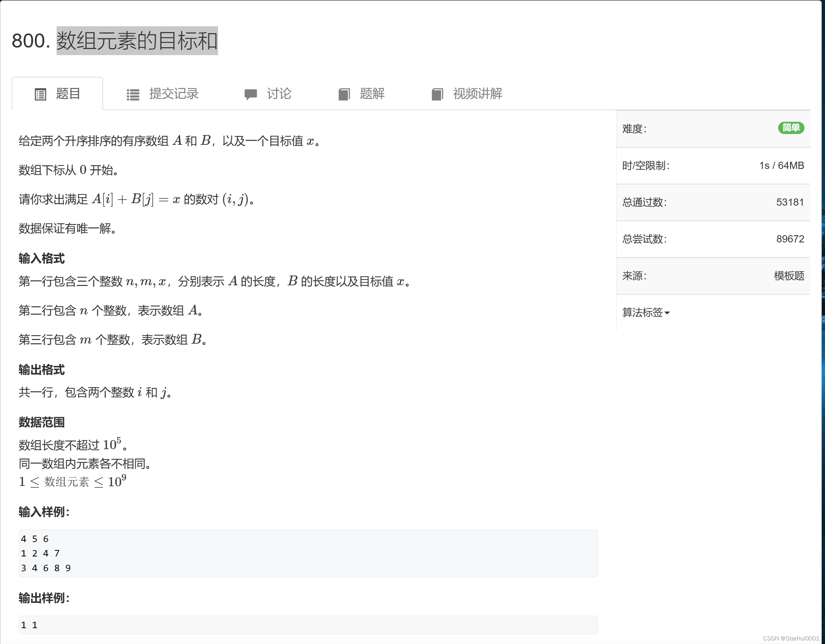The image size is (825, 644).
Task: Click the caret arrow beside 算法标签
Action: 667,313
